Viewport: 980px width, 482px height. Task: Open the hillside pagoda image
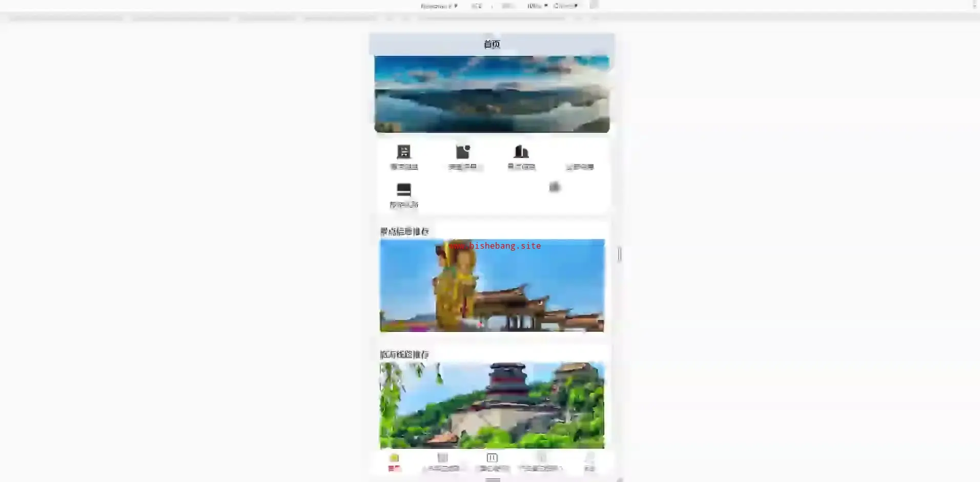[x=492, y=405]
